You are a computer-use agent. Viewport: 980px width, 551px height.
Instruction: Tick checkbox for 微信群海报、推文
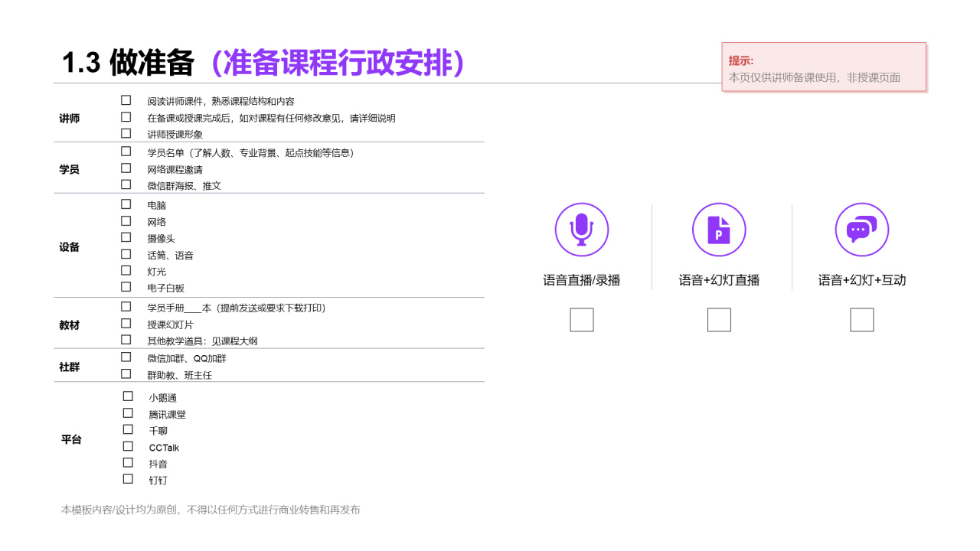126,184
